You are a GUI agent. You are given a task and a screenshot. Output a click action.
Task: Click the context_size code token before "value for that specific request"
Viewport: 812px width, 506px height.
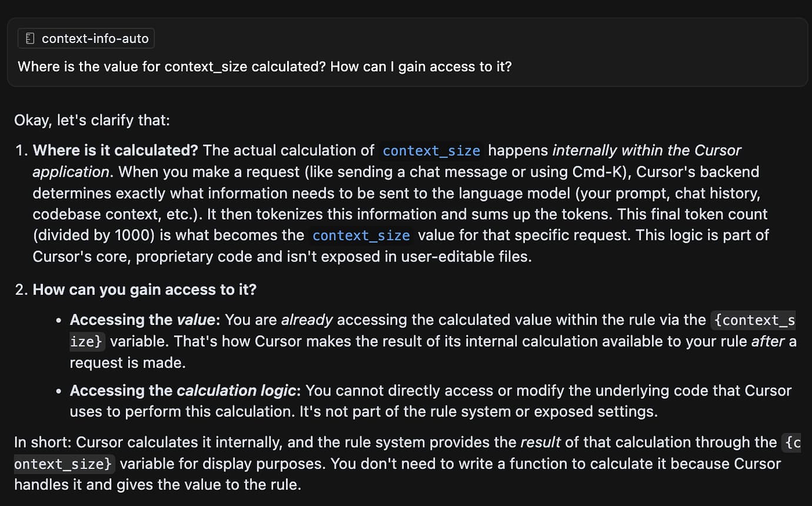coord(361,235)
